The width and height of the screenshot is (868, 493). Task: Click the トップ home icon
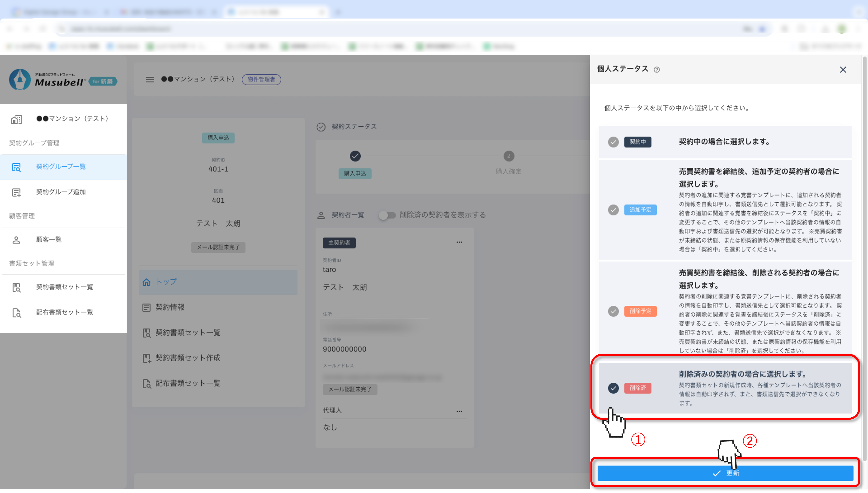(146, 282)
